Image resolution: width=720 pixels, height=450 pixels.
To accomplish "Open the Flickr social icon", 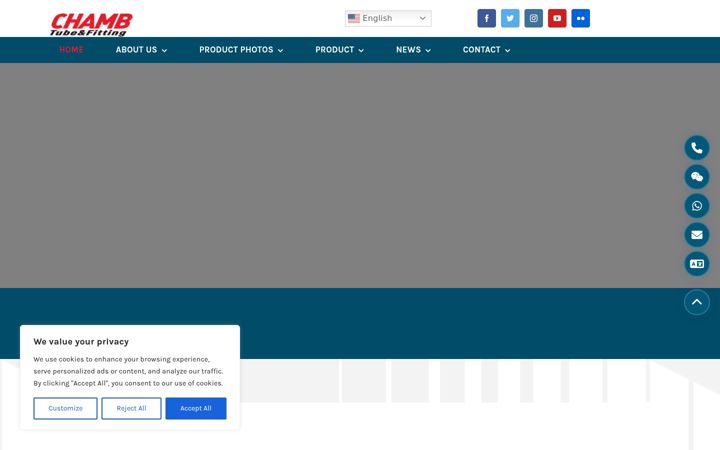I will coord(580,18).
